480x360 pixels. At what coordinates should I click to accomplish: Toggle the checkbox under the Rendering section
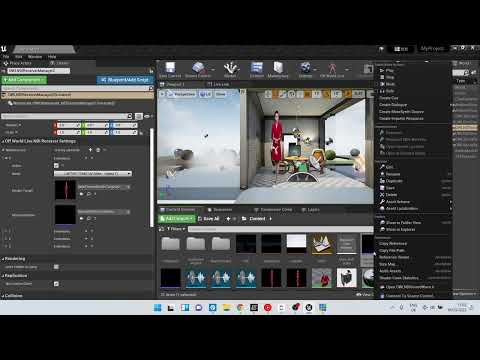pyautogui.click(x=56, y=267)
